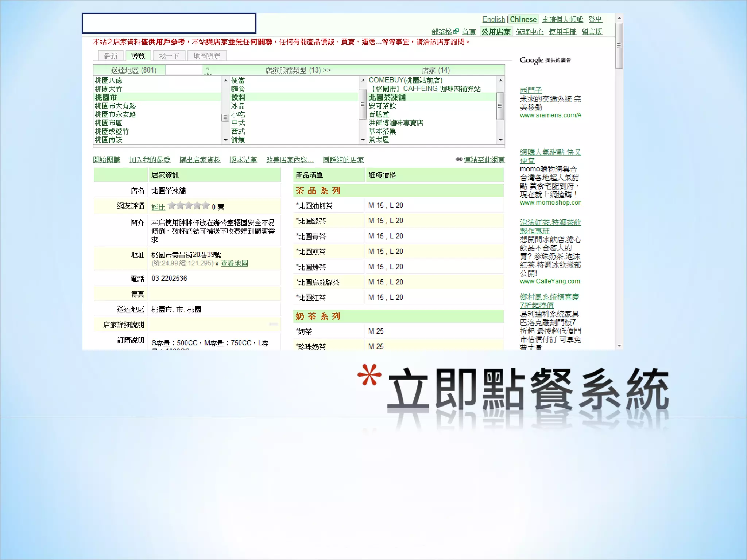The image size is (747, 560).
Task: Click the fifth rating star
Action: pos(206,206)
